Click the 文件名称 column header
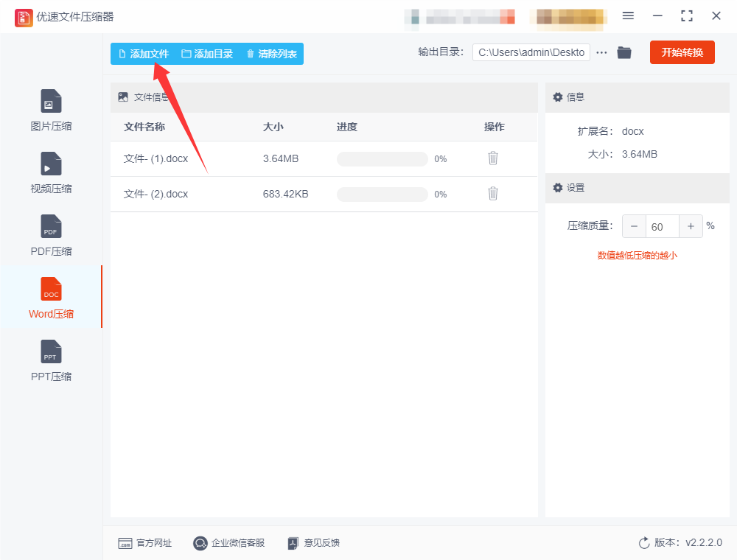 tap(144, 127)
